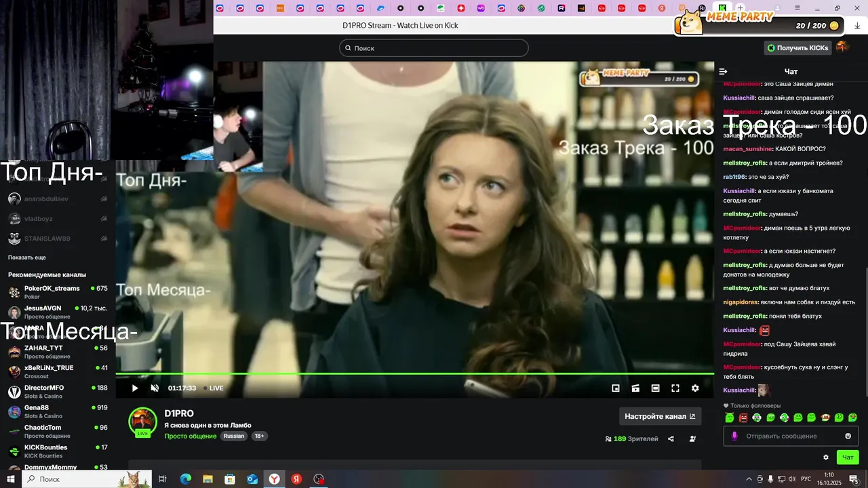This screenshot has height=488, width=868.
Task: Open volume control in system tray
Action: click(793, 479)
